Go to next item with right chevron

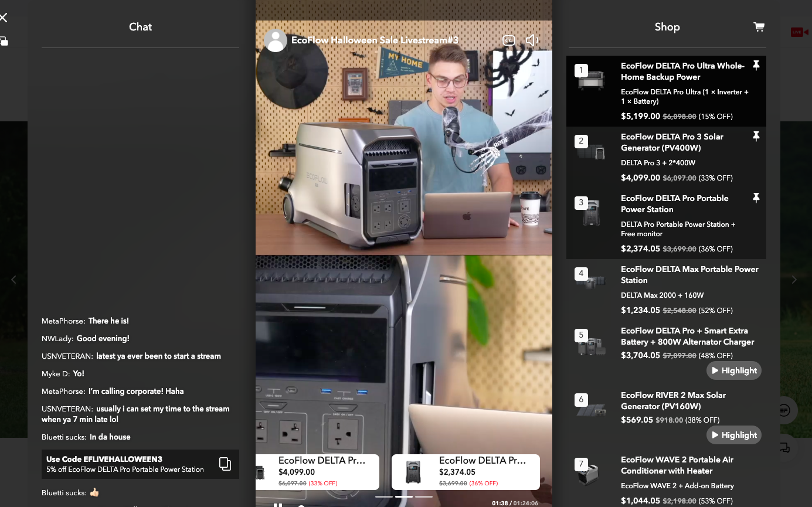794,280
